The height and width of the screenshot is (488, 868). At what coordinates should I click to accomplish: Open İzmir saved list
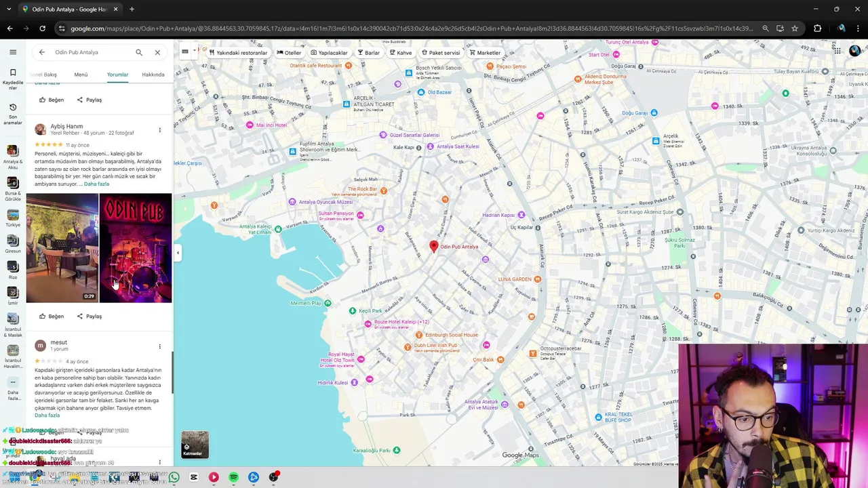[x=13, y=296]
